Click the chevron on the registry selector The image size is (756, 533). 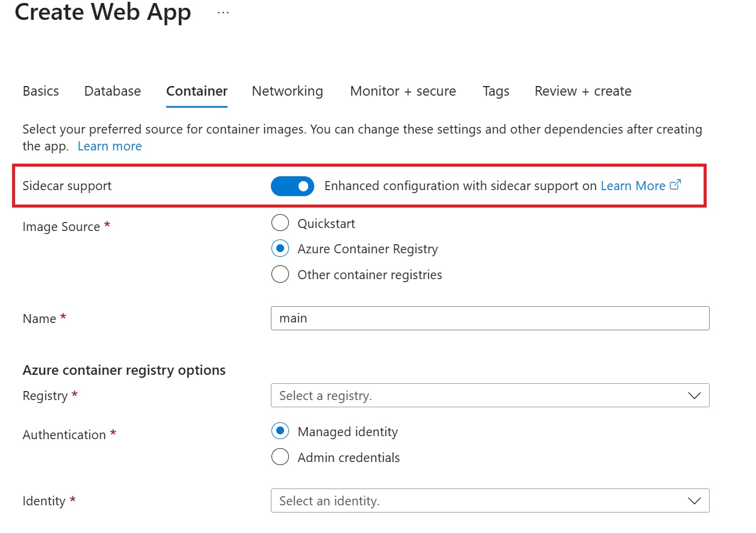(693, 395)
